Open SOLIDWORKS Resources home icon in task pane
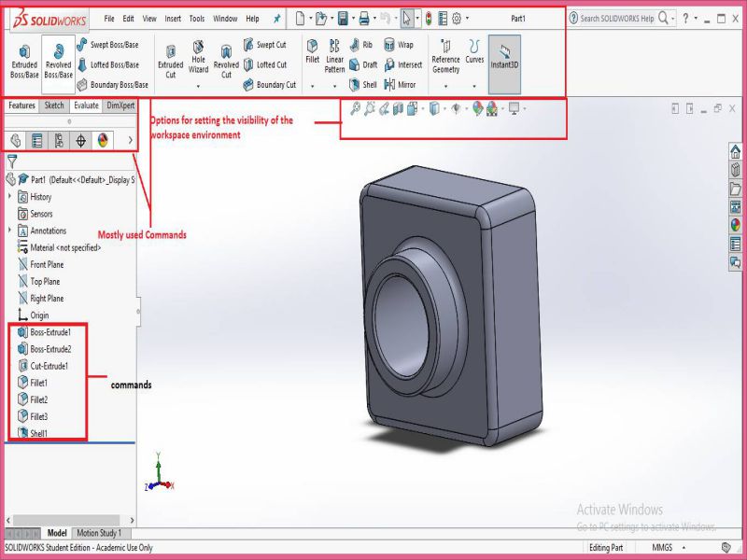The image size is (747, 560). pos(736,152)
